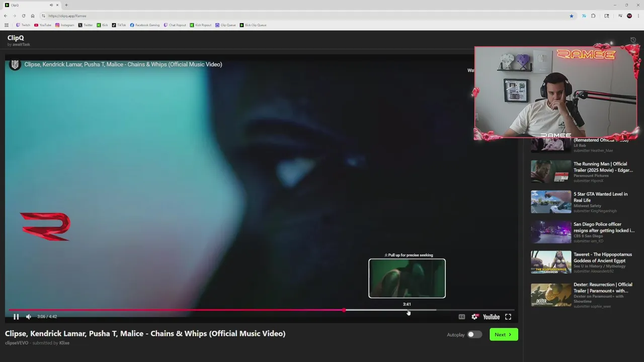The height and width of the screenshot is (362, 644).
Task: Open the browser profile avatar
Action: click(x=629, y=16)
